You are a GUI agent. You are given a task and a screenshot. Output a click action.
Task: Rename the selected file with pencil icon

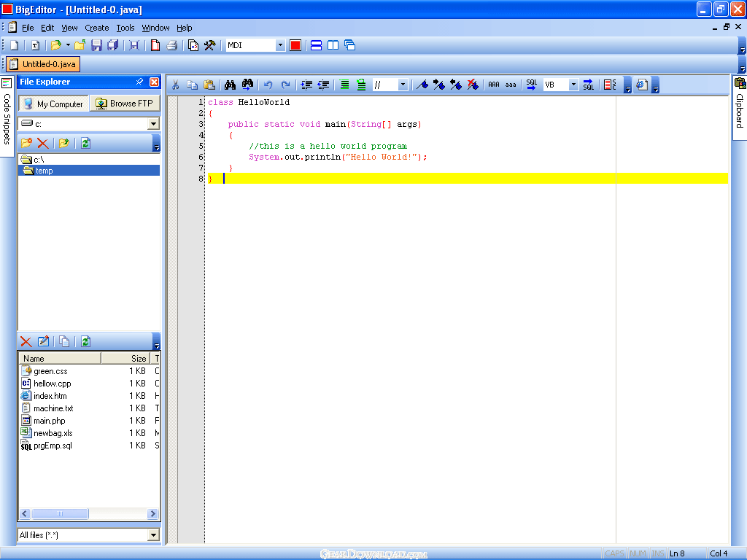pyautogui.click(x=43, y=341)
